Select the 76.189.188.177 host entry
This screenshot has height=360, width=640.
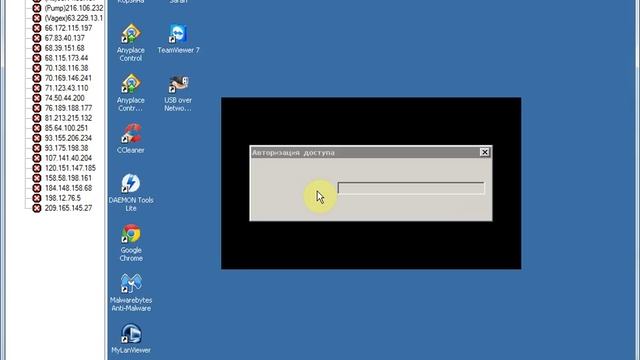click(68, 108)
